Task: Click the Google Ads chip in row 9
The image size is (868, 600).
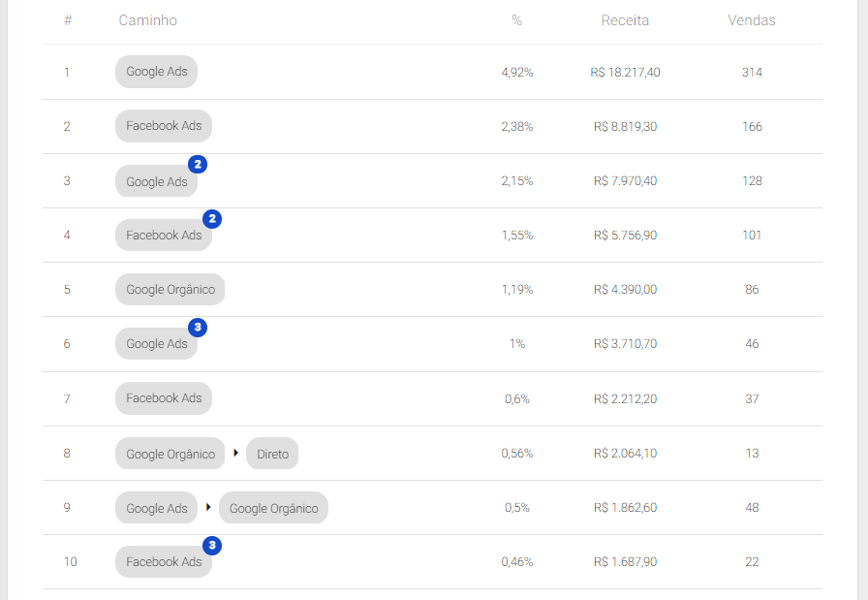Action: 157,508
